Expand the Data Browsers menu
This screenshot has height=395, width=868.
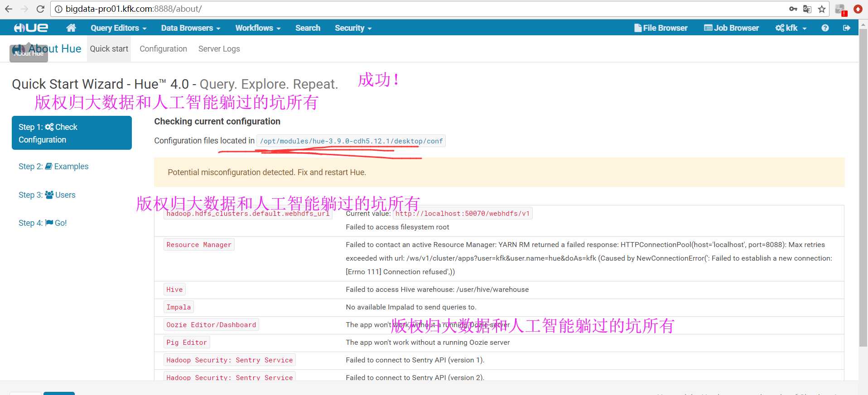(x=191, y=28)
